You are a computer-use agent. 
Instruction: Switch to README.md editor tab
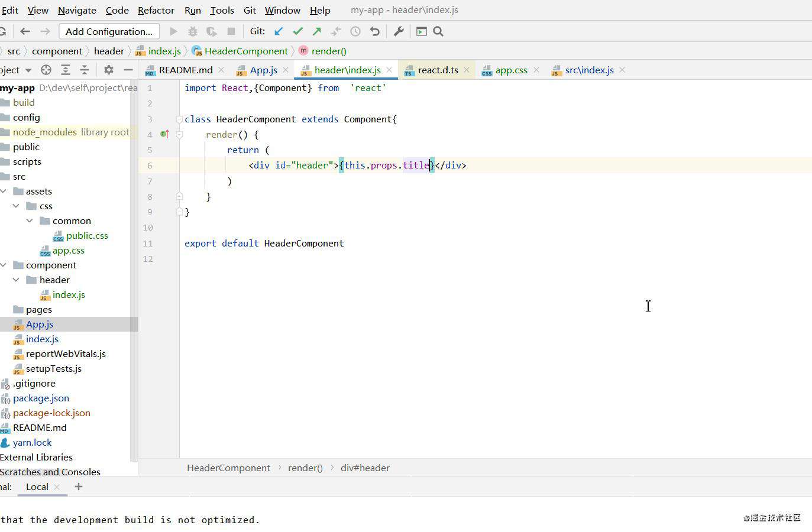click(186, 70)
